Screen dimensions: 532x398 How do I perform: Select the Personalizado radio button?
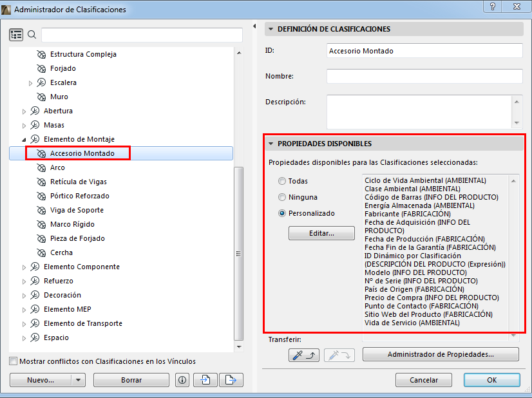[282, 213]
